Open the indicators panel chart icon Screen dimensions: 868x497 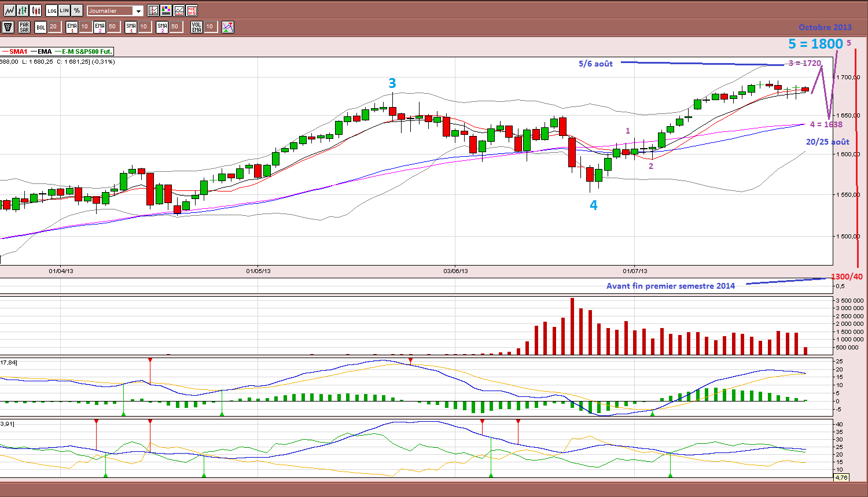coord(179,10)
